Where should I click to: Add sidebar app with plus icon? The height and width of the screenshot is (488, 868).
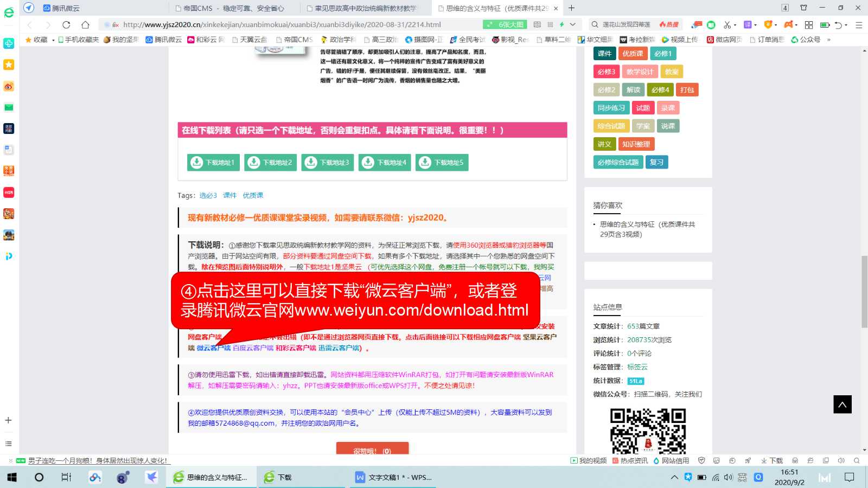[8, 420]
